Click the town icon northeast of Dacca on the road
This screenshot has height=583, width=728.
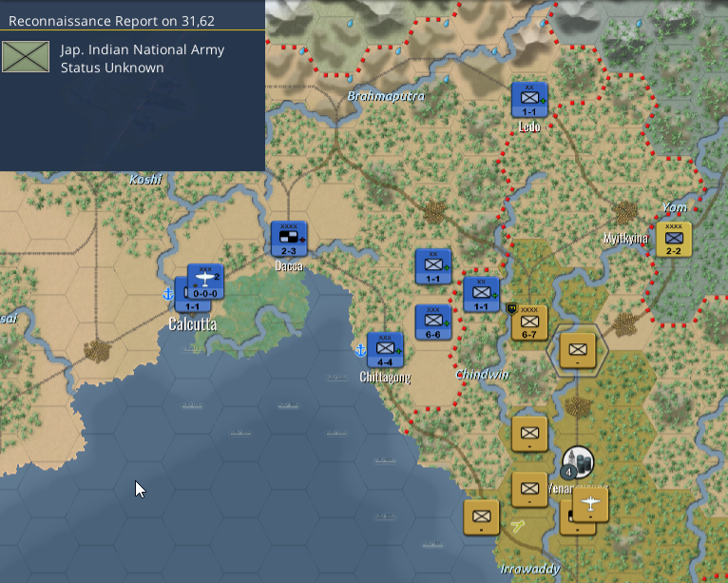coord(433,212)
